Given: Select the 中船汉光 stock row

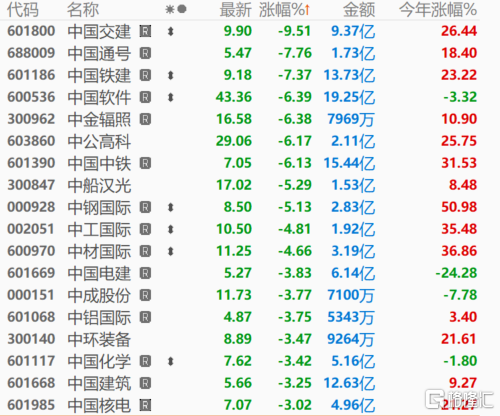Looking at the screenshot, I should pos(242,185).
